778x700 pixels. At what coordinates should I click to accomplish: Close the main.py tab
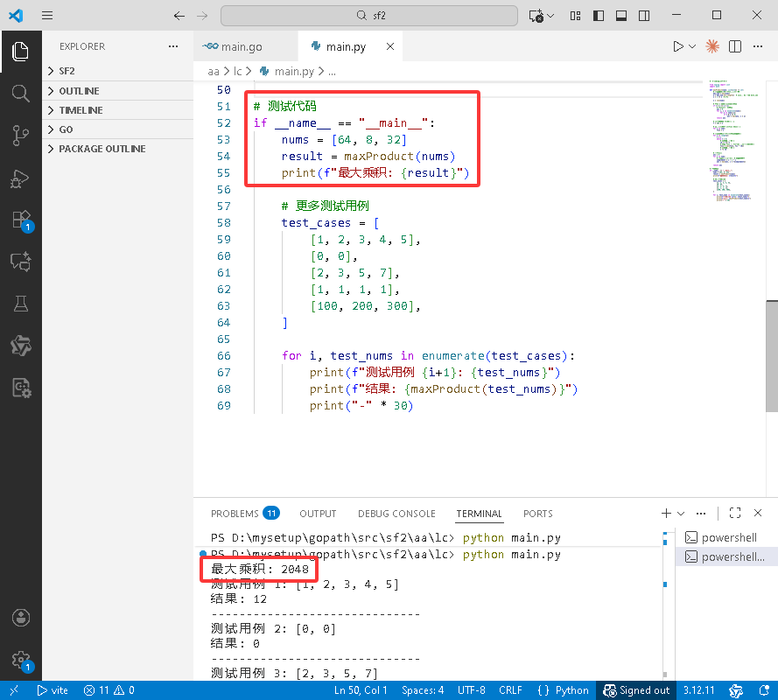point(390,46)
